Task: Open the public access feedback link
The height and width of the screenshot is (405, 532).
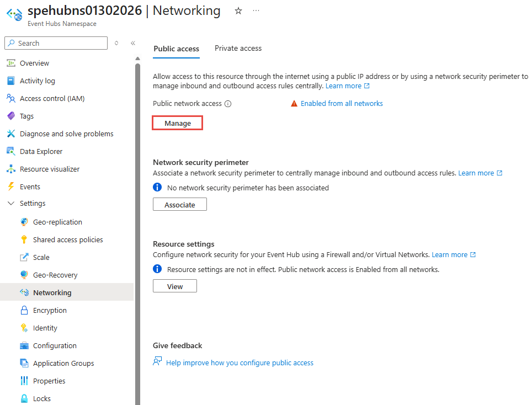Action: tap(240, 363)
